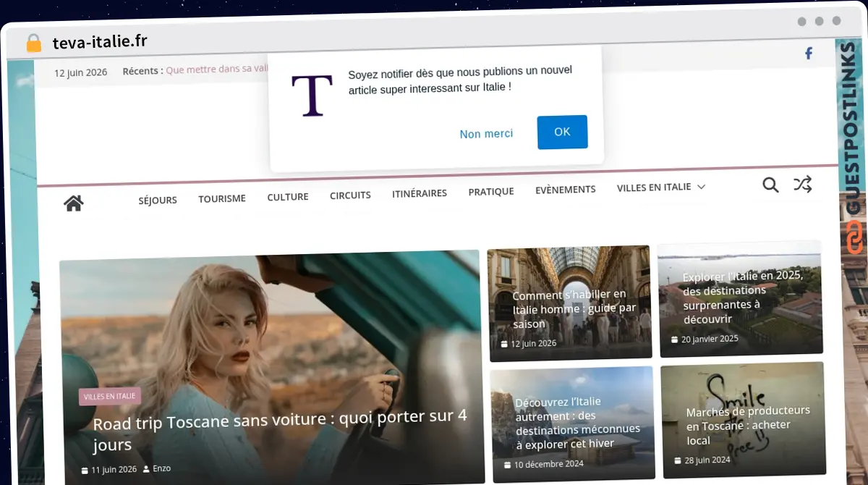The height and width of the screenshot is (485, 868).
Task: Click the teva-italie.fr address text
Action: coord(100,42)
